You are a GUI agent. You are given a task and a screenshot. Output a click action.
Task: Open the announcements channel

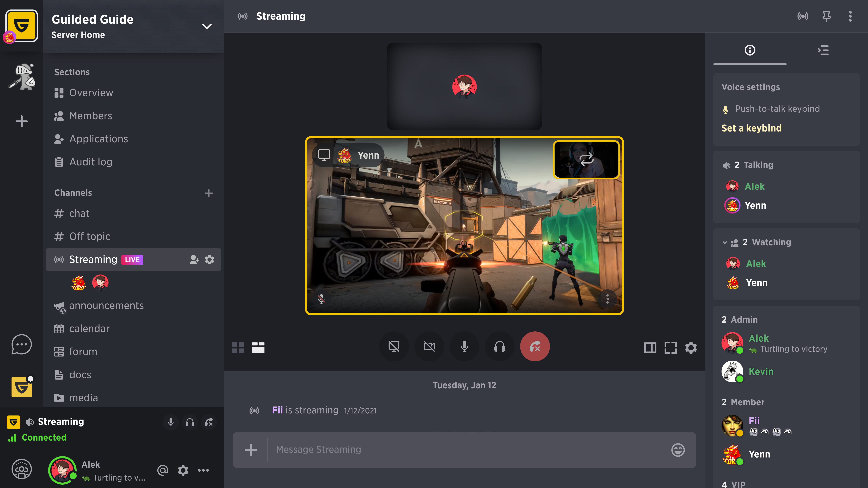pyautogui.click(x=133, y=306)
